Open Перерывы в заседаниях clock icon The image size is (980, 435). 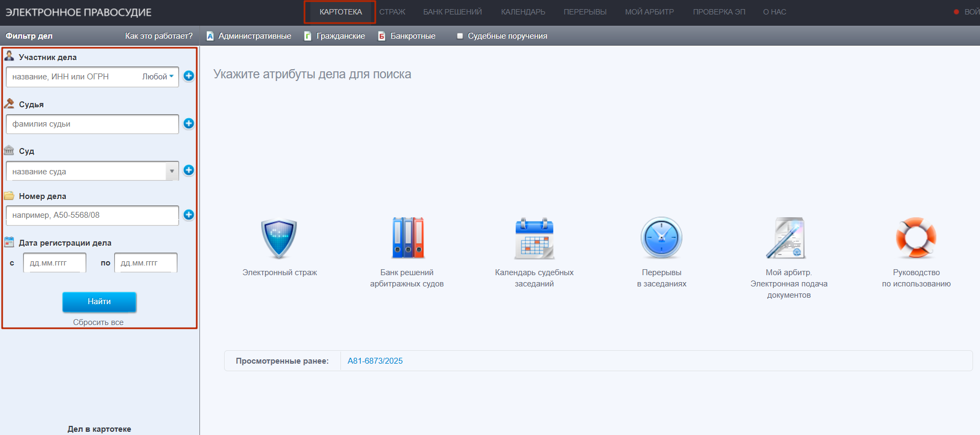click(x=662, y=239)
